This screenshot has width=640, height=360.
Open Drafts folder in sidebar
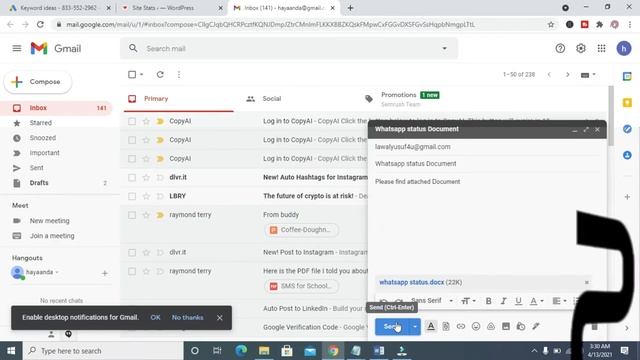point(39,183)
